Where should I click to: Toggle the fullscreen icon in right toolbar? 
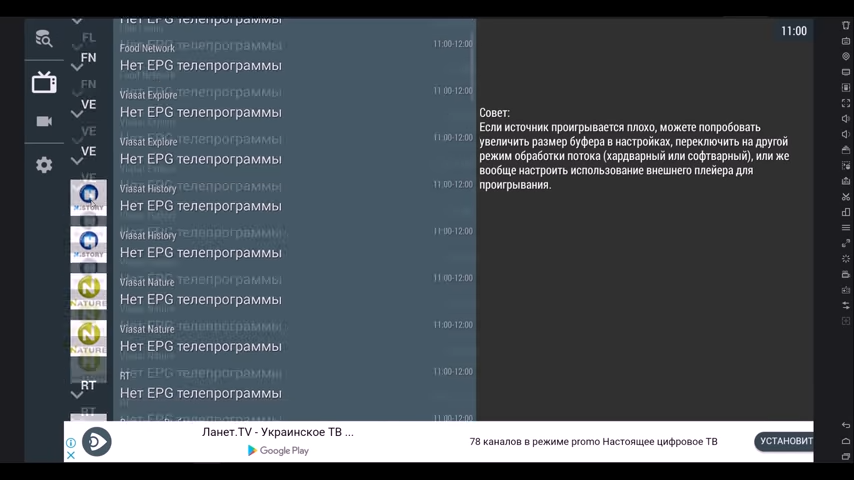(846, 103)
